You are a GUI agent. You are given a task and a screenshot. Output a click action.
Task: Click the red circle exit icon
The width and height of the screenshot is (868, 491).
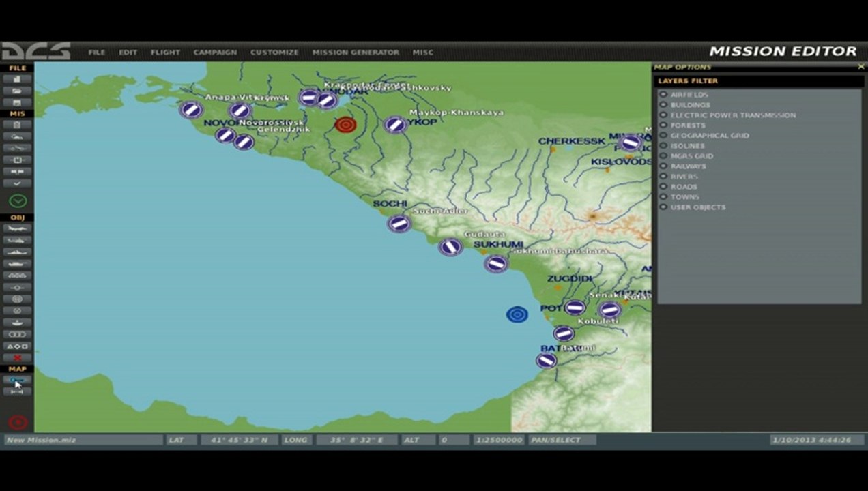[18, 422]
